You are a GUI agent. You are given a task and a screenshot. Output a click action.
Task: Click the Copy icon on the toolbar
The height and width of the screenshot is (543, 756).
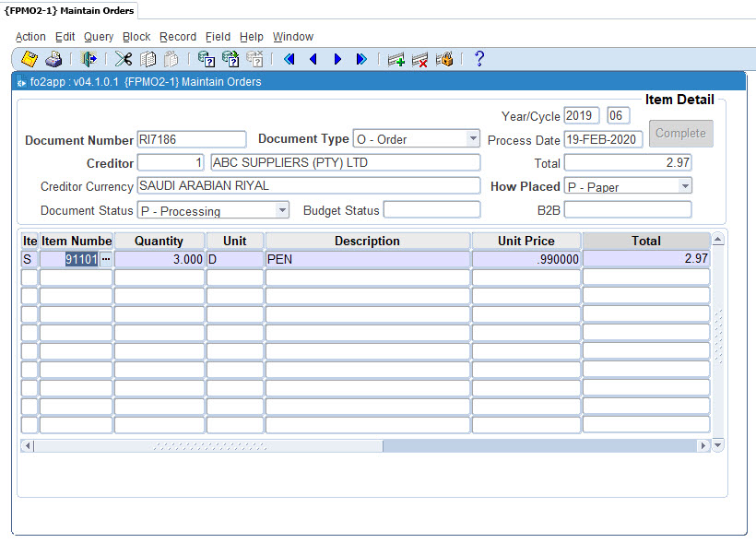[x=147, y=58]
